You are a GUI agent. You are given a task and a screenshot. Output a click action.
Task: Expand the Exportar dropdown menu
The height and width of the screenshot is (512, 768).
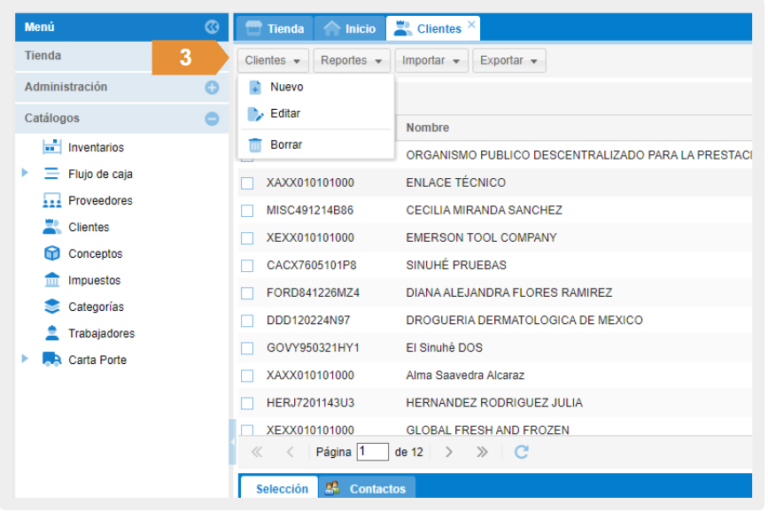pos(509,61)
